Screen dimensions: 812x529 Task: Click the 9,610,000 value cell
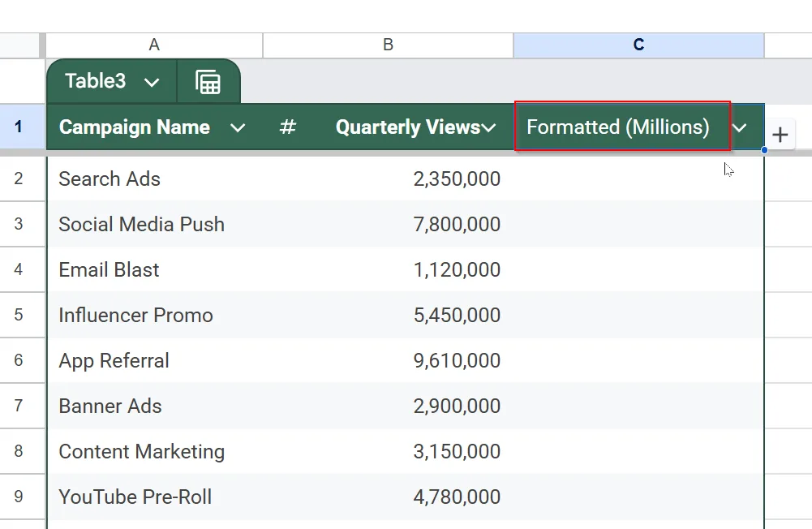389,360
